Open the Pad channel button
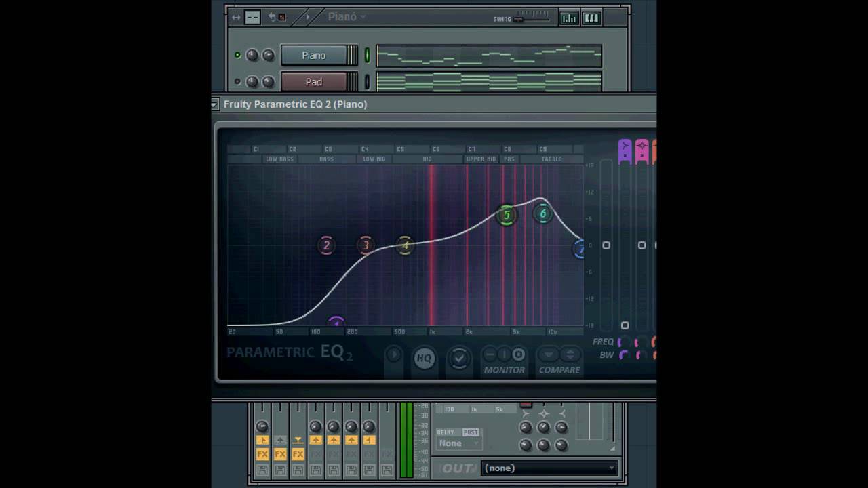868x488 pixels. coord(314,82)
